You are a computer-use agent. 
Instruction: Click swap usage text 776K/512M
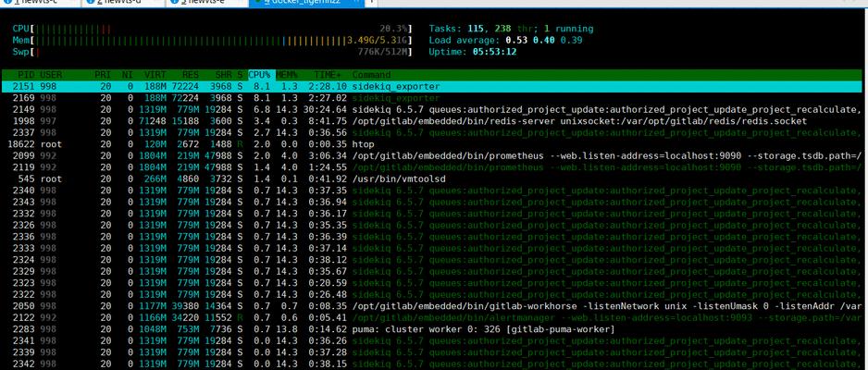point(383,52)
